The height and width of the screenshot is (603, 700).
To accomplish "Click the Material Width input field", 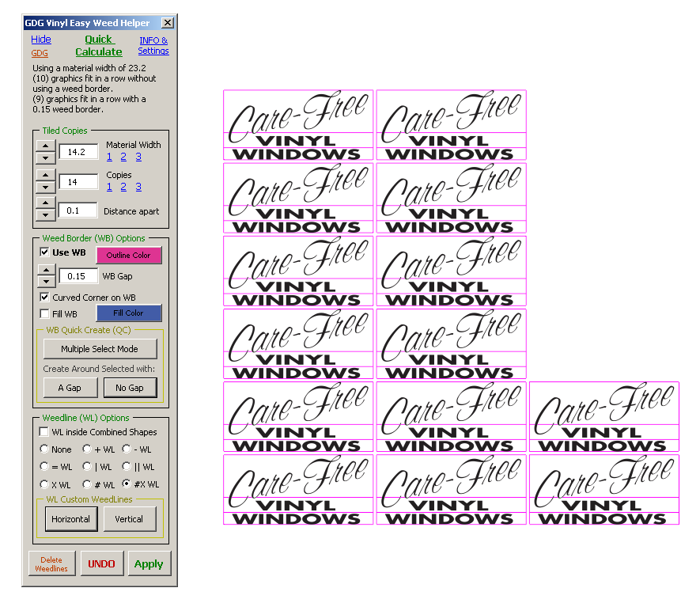I will click(x=78, y=152).
